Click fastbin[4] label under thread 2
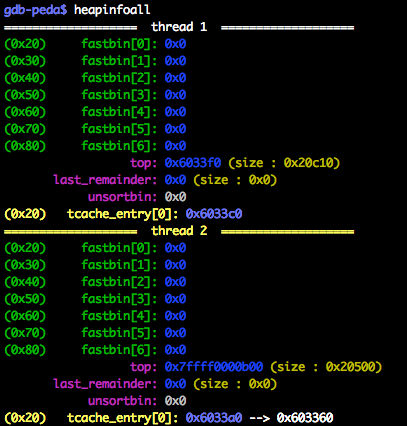The height and width of the screenshot is (426, 407). click(119, 316)
